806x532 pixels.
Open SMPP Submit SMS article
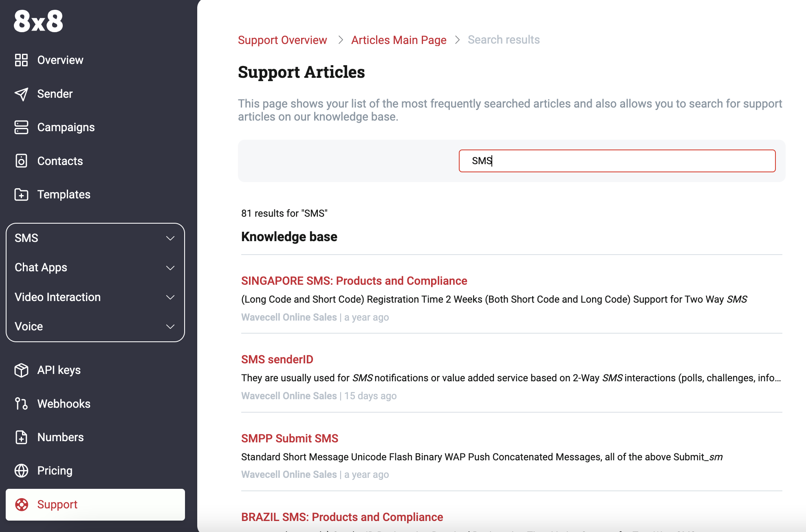[x=289, y=438]
